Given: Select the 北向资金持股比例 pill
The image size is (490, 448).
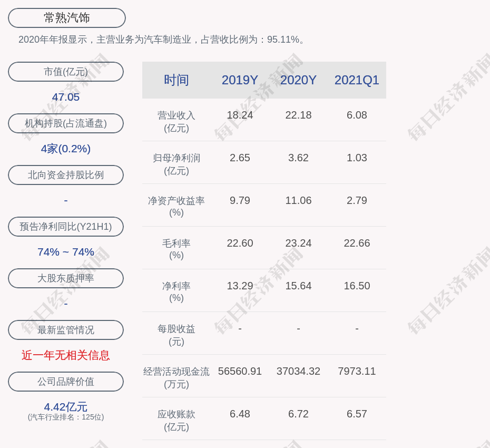Looking at the screenshot, I should (66, 175).
